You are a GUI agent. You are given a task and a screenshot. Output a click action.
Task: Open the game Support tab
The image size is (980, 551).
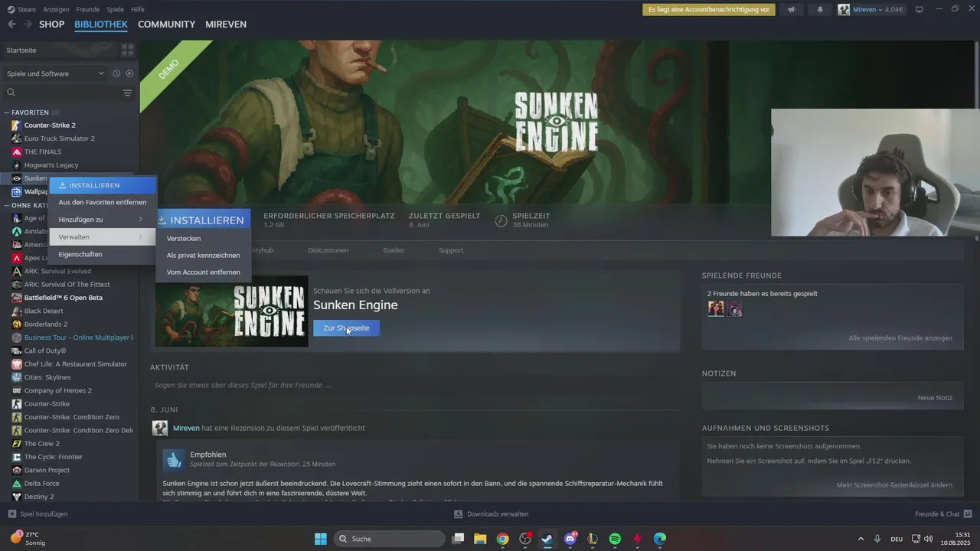coord(451,250)
